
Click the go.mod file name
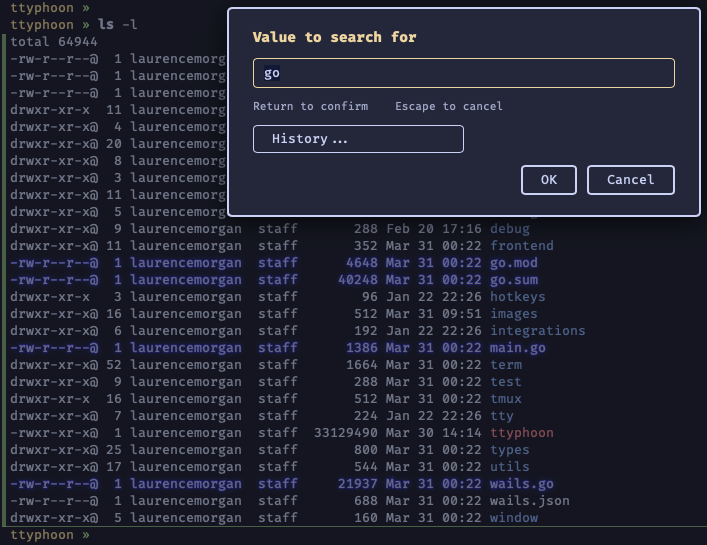point(514,263)
